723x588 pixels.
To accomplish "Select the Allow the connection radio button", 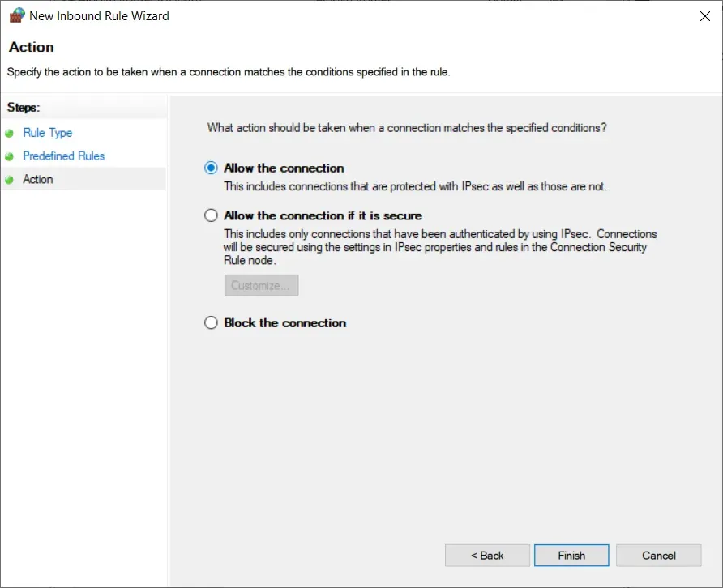I will coord(211,168).
